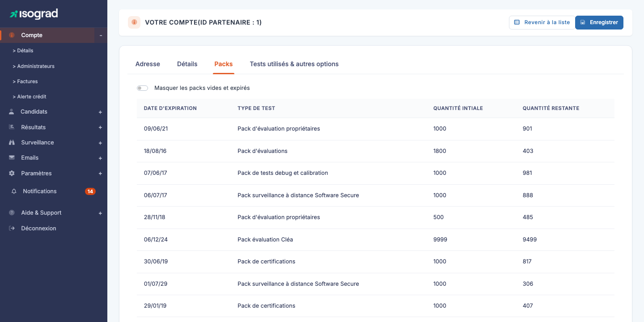Image resolution: width=644 pixels, height=322 pixels.
Task: Click the expiration date 01/07/29
Action: (x=155, y=284)
